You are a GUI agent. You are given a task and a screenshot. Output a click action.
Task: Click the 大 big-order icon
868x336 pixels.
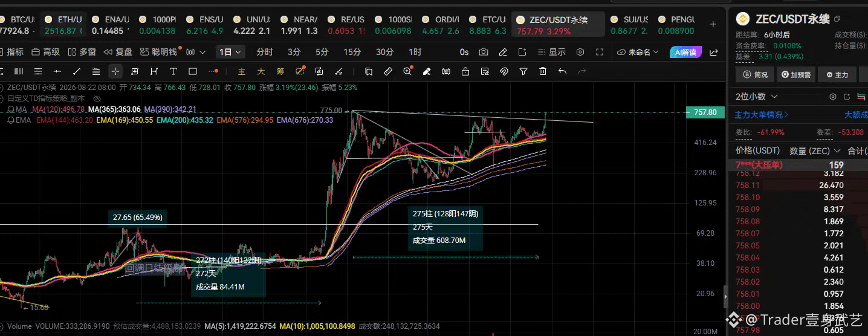pos(261,71)
